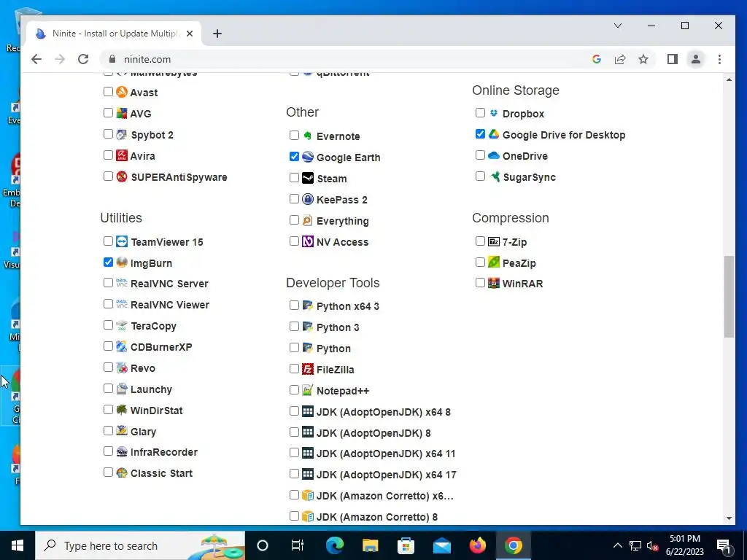This screenshot has width=747, height=560.
Task: Click the RealVNC Server label
Action: [x=169, y=284]
